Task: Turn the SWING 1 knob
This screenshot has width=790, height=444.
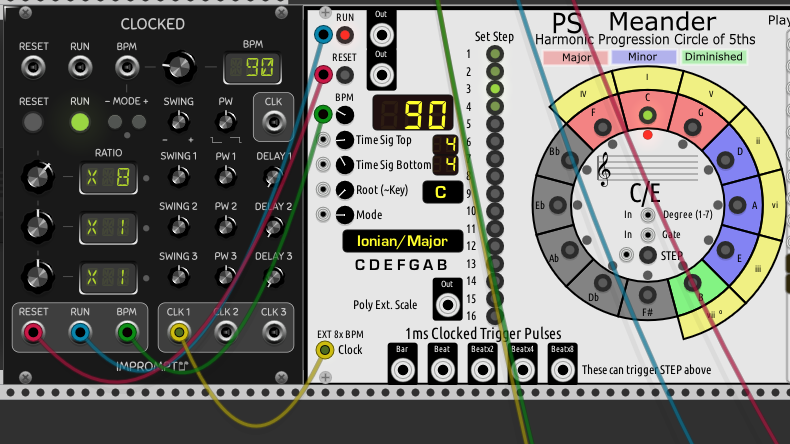Action: [x=178, y=177]
